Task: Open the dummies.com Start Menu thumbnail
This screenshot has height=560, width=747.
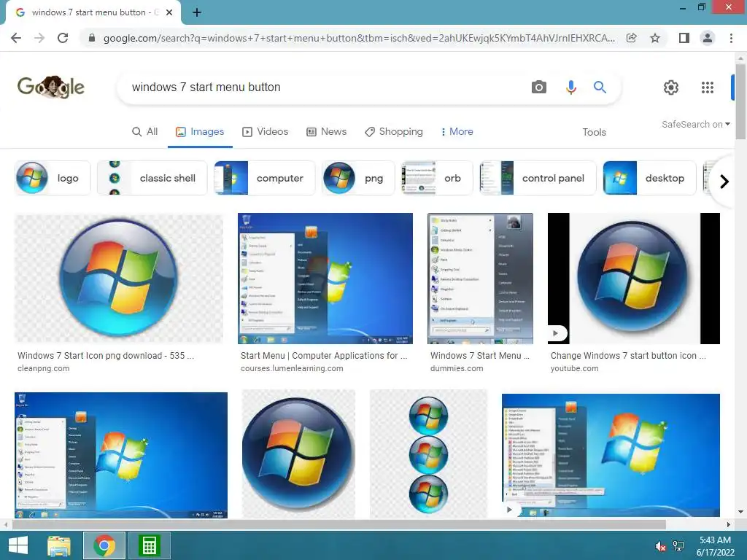Action: (x=480, y=279)
